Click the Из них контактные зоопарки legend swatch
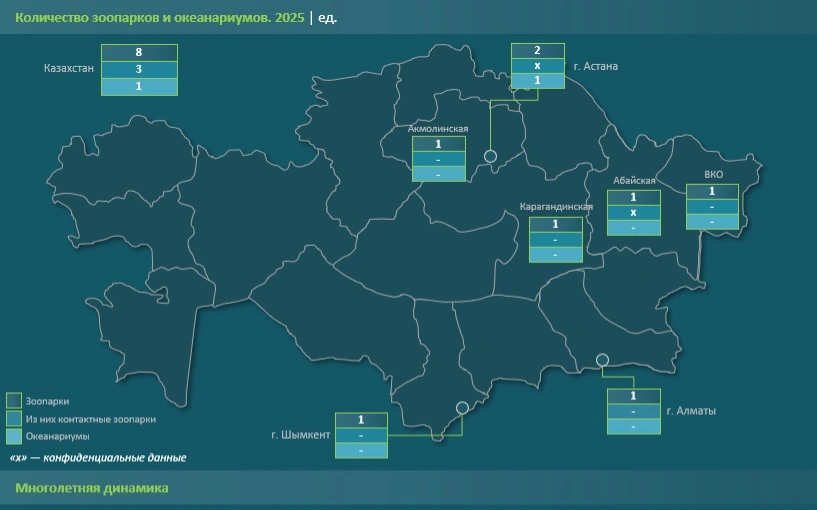This screenshot has width=817, height=510. (14, 418)
